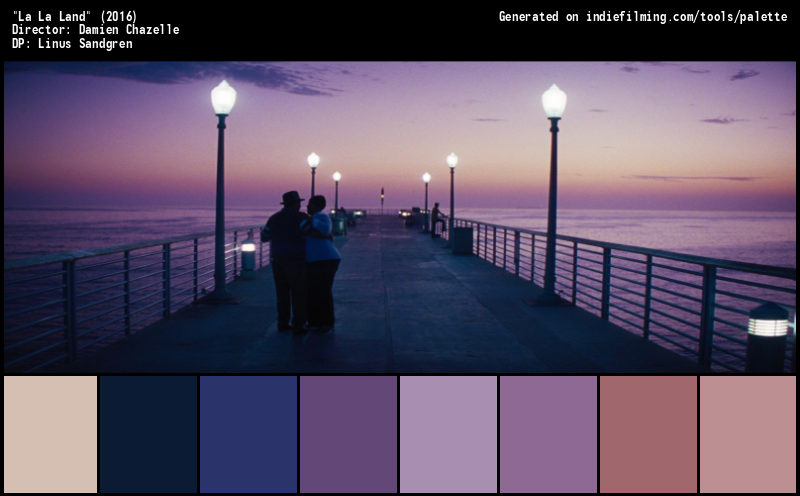800x496 pixels.
Task: Choose the deep purple color swatch
Action: click(x=348, y=434)
